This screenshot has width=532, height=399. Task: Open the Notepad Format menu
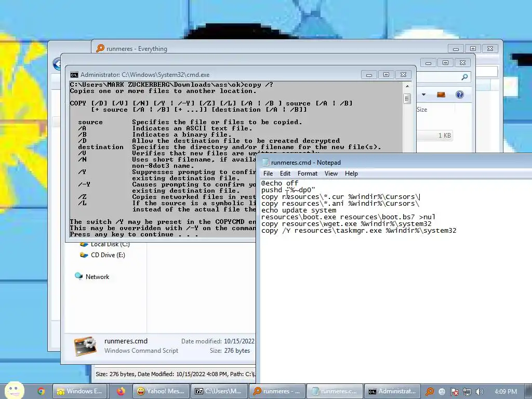coord(308,174)
